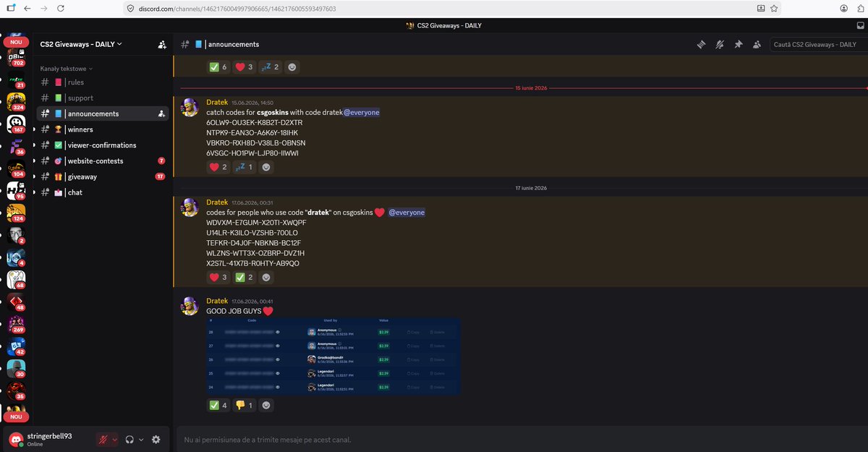The height and width of the screenshot is (452, 868).
Task: Open microphone input options arrow
Action: [x=114, y=439]
